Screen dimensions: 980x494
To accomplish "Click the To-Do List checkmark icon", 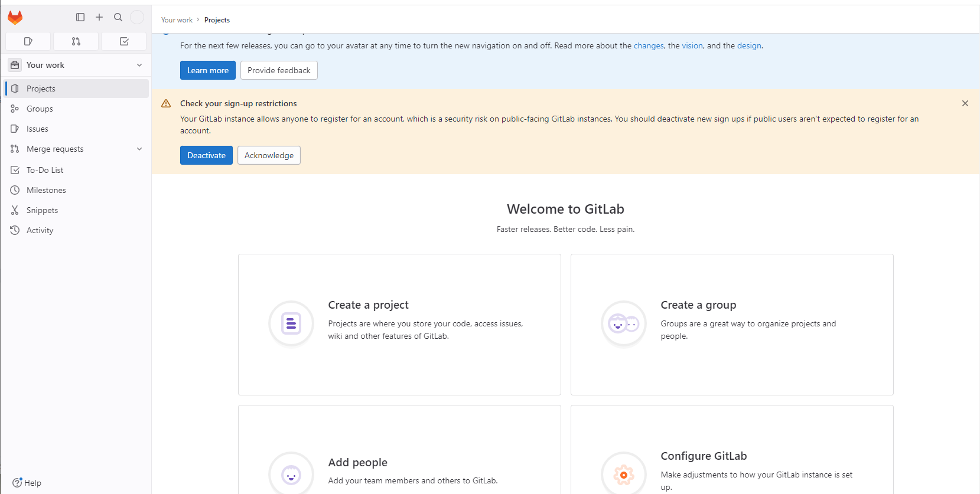I will [x=15, y=170].
